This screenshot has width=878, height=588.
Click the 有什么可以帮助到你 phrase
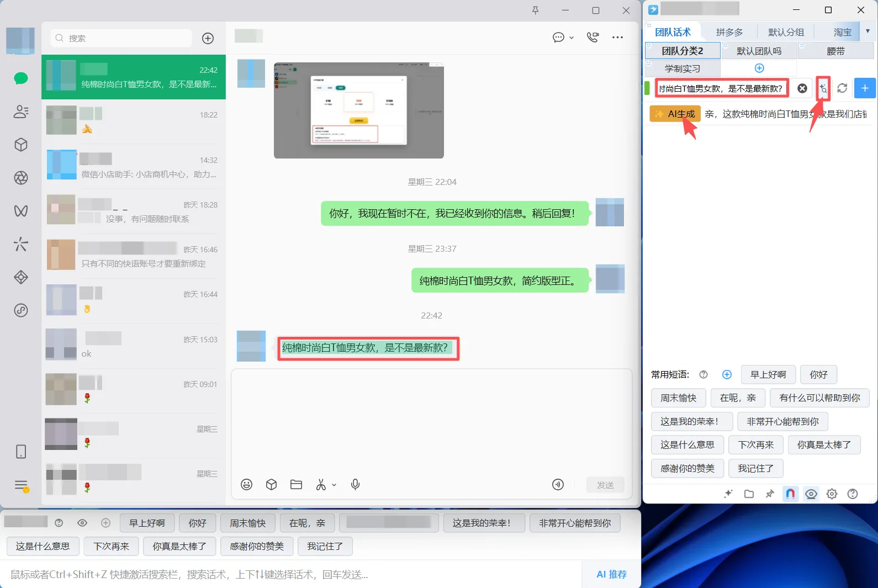(x=819, y=398)
